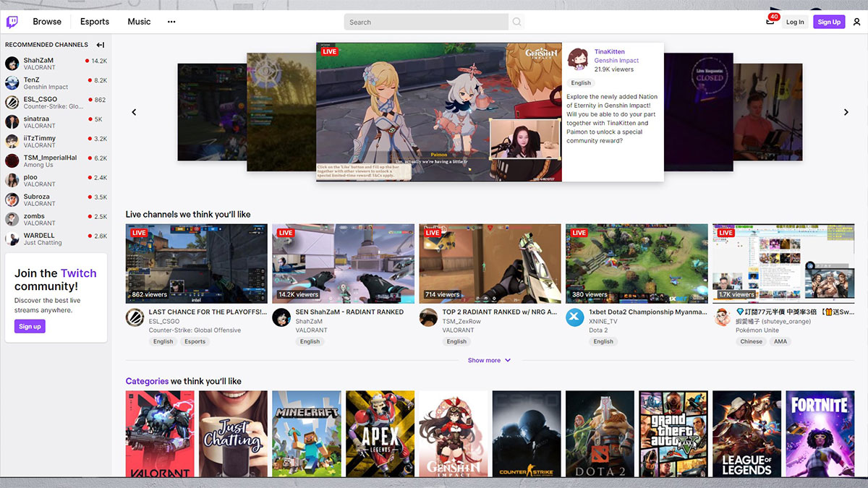868x488 pixels.
Task: Click sidebar Sign up button
Action: tap(30, 326)
